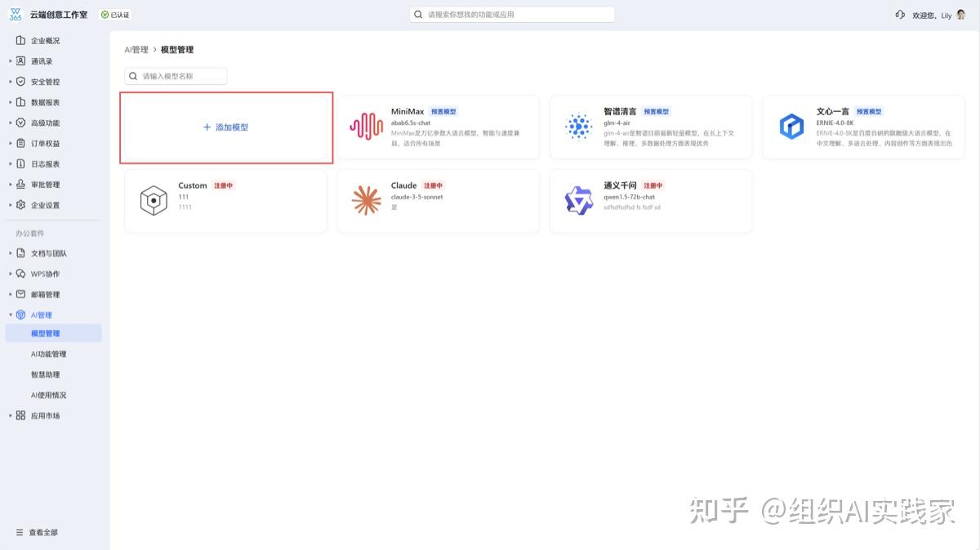The image size is (980, 550).
Task: Click the 已认证 verified badge
Action: tap(115, 15)
